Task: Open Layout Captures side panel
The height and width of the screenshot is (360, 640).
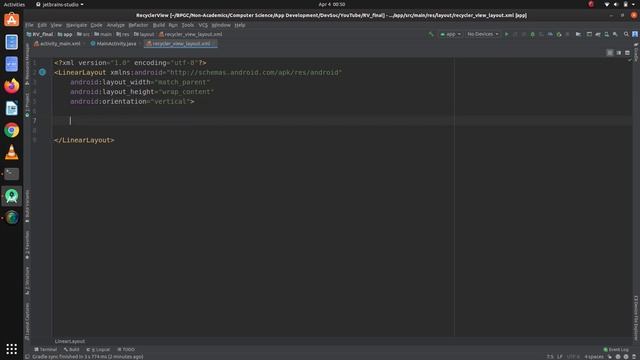Action: click(x=27, y=321)
